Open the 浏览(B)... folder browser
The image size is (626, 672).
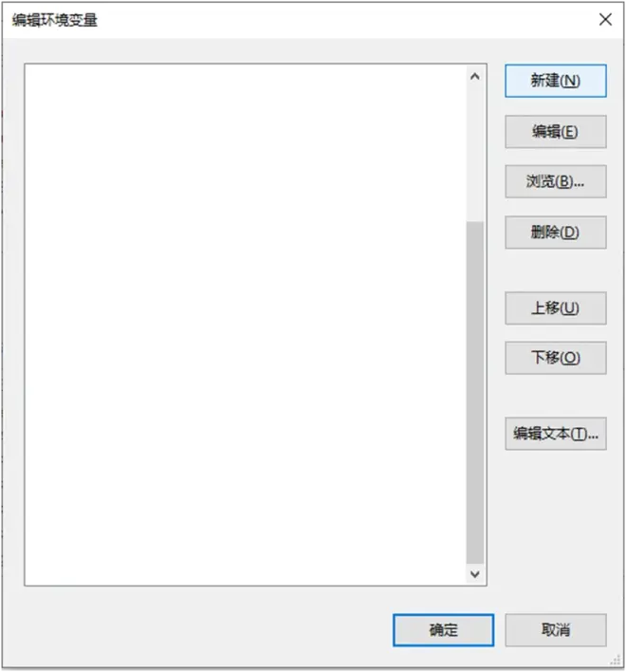click(x=556, y=181)
